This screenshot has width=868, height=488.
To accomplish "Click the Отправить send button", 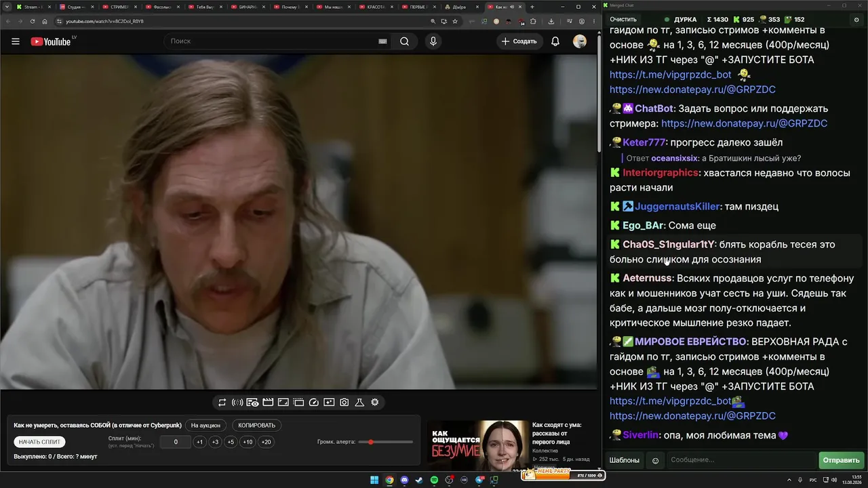I will [841, 460].
